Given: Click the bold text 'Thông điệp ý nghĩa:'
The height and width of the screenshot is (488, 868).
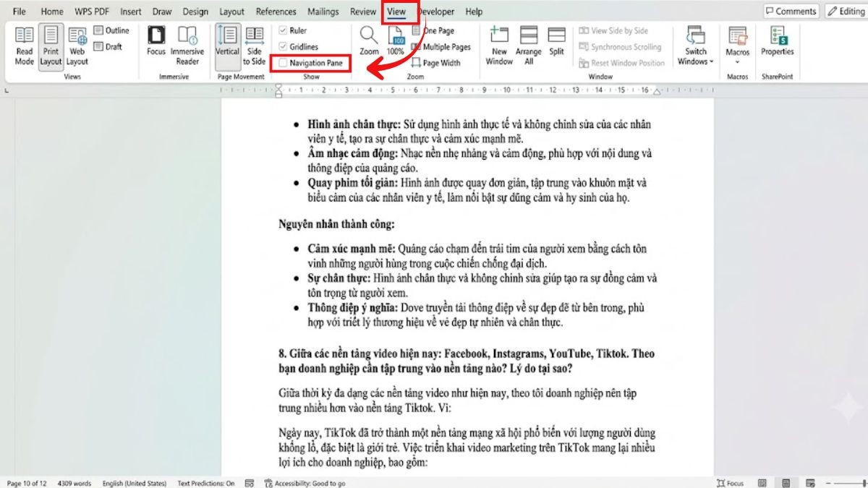Looking at the screenshot, I should 352,308.
